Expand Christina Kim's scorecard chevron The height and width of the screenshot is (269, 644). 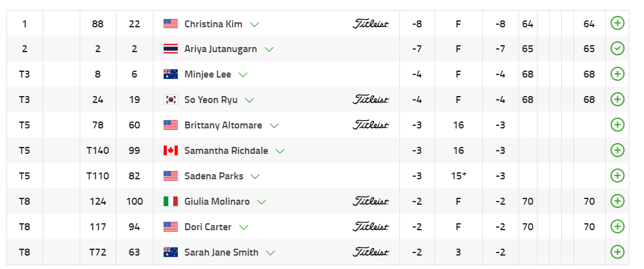tap(255, 24)
